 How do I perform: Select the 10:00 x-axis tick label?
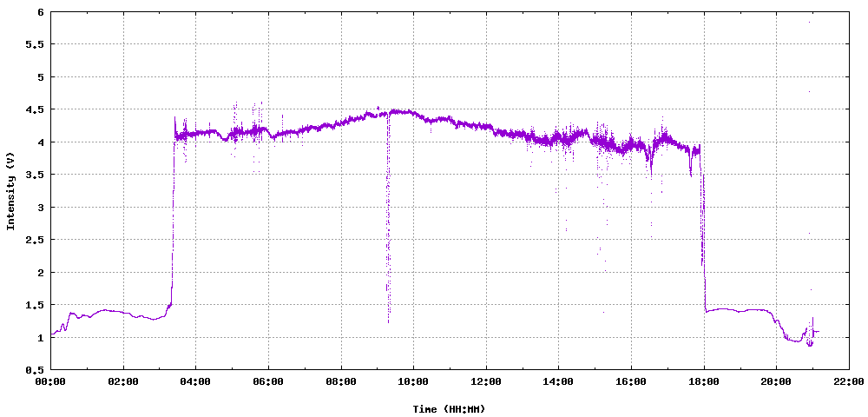coord(413,381)
